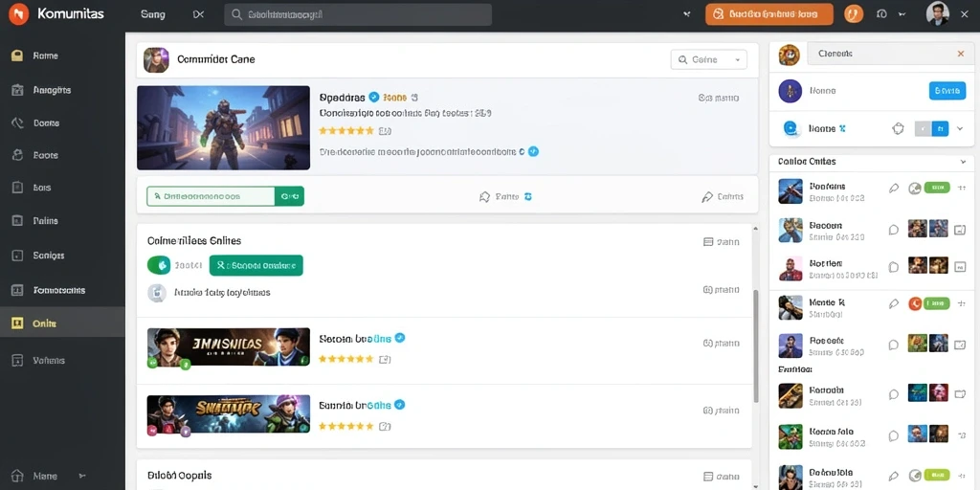The width and height of the screenshot is (980, 490).
Task: Click the chat bubble icon in the second friend row
Action: [x=894, y=230]
